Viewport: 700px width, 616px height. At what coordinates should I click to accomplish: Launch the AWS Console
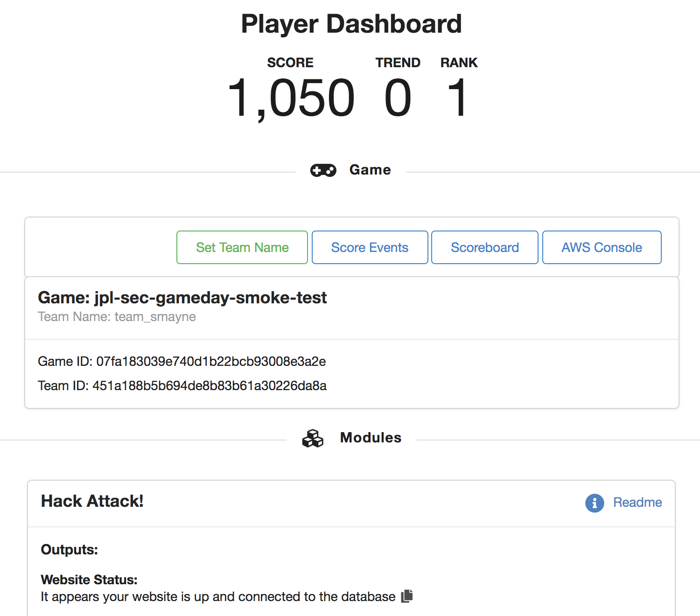[x=602, y=247]
